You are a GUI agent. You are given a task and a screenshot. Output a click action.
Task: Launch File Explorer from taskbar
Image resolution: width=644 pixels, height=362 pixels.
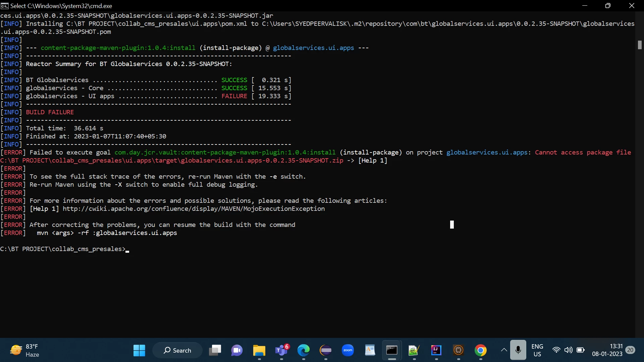(x=259, y=351)
